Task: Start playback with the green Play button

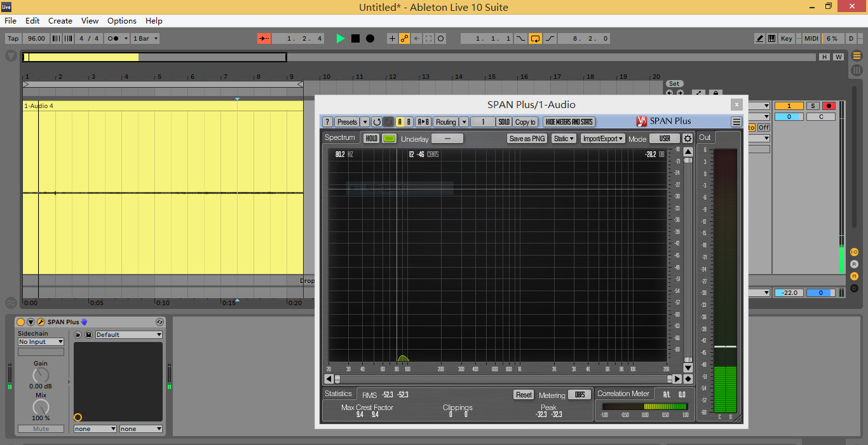Action: (x=341, y=39)
